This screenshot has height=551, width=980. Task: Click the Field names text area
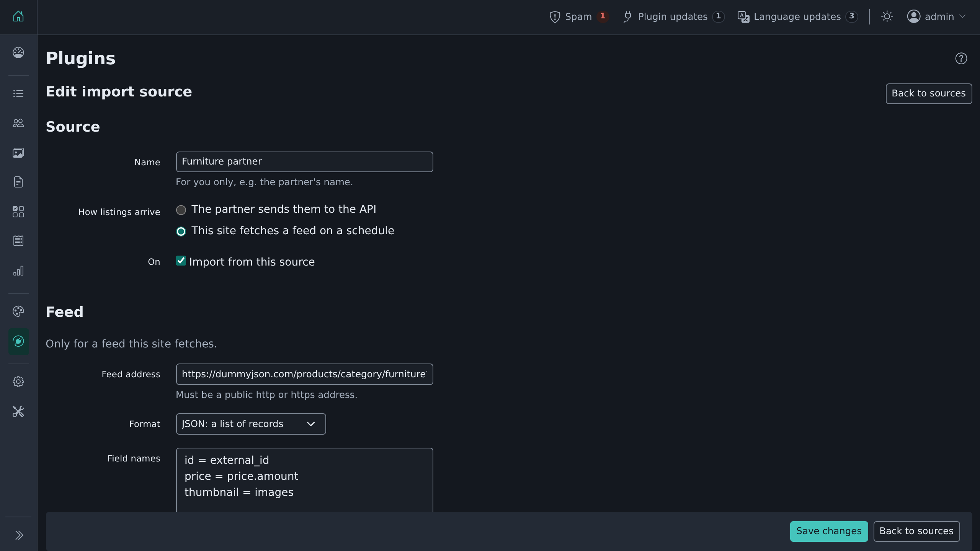tap(304, 480)
